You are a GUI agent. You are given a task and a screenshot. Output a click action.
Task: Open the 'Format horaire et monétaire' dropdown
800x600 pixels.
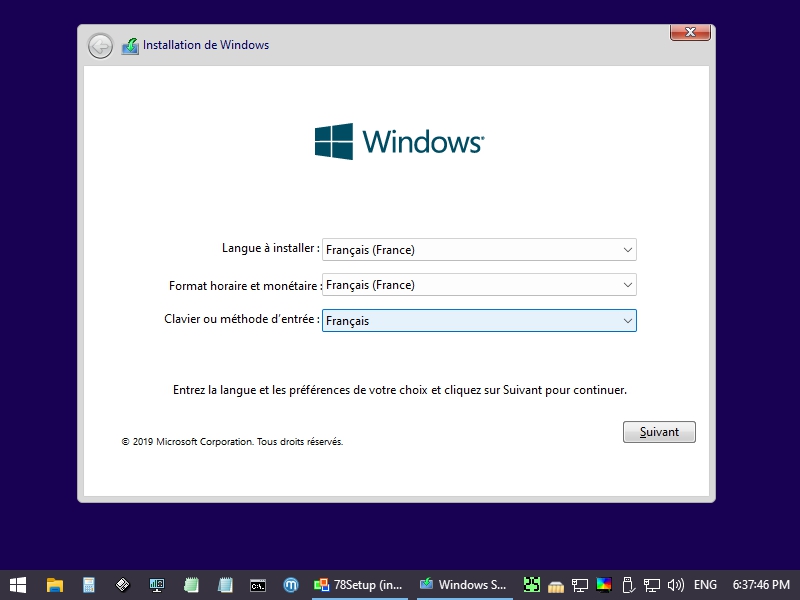[627, 285]
